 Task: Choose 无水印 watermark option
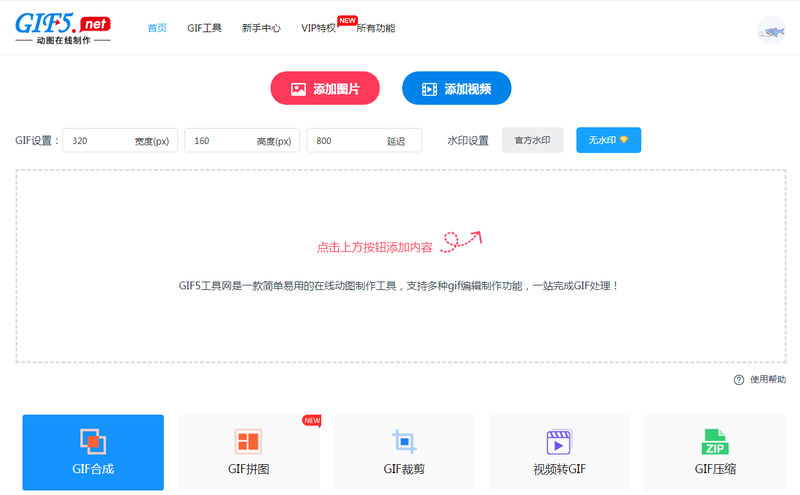pyautogui.click(x=609, y=140)
